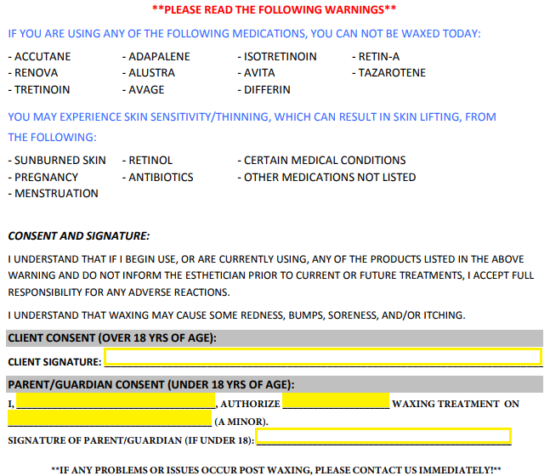Click the Signature of Parent/Guardian field
550x476 pixels.
[x=383, y=436]
